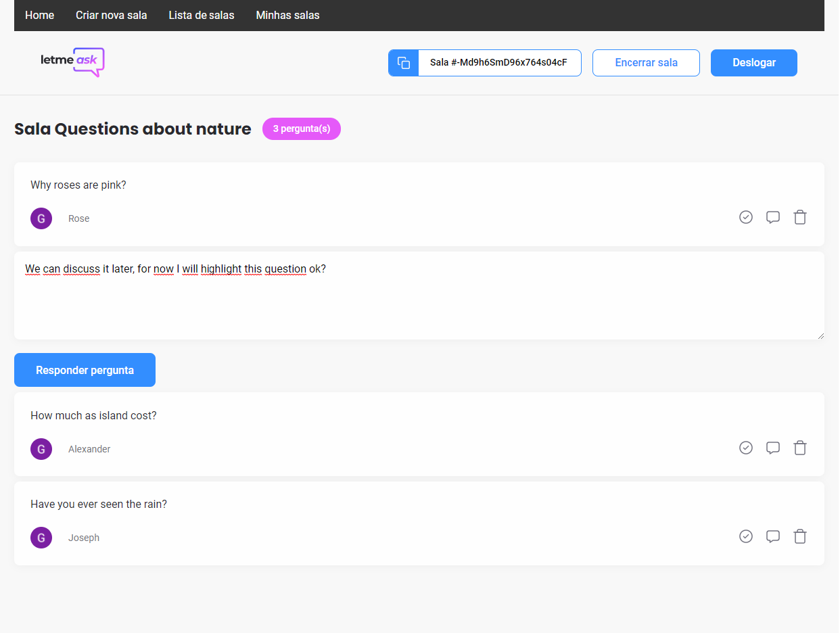Image resolution: width=840 pixels, height=633 pixels.
Task: Toggle answered check on Rose's question
Action: [746, 217]
